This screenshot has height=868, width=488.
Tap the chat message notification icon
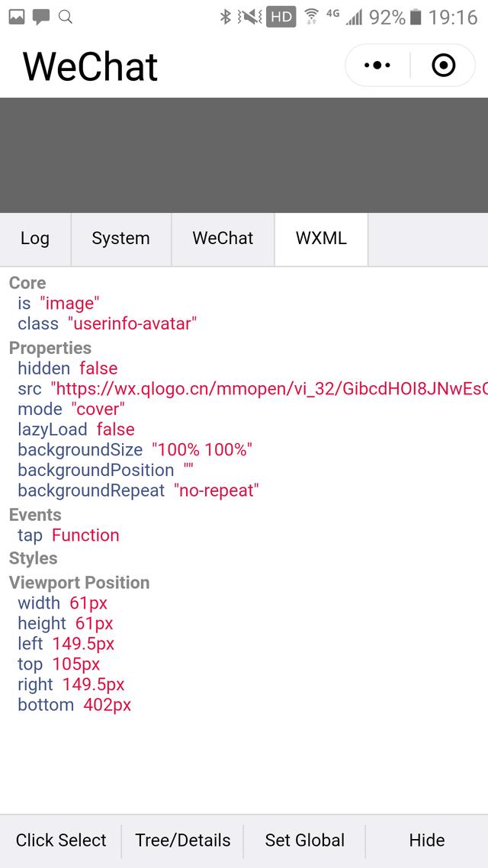click(x=41, y=16)
